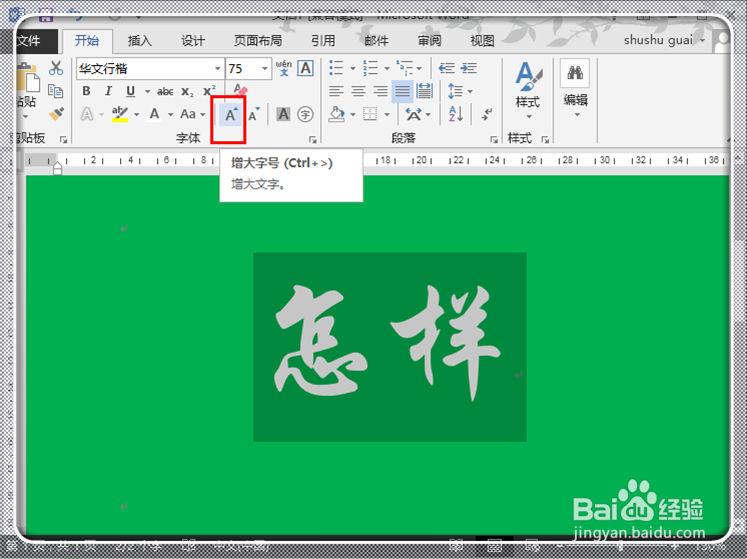Open line spacing options
This screenshot has height=559, width=747.
tap(460, 91)
